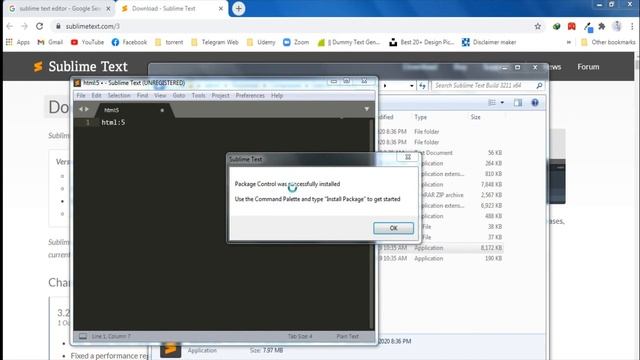Toggle the side bar icon in status bar
This screenshot has width=640, height=360.
(x=83, y=336)
